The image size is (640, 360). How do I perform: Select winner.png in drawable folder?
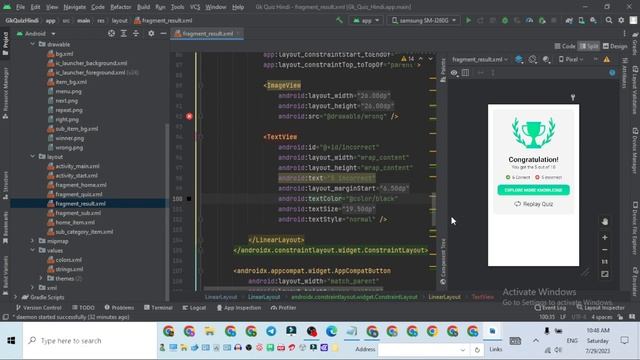(69, 138)
